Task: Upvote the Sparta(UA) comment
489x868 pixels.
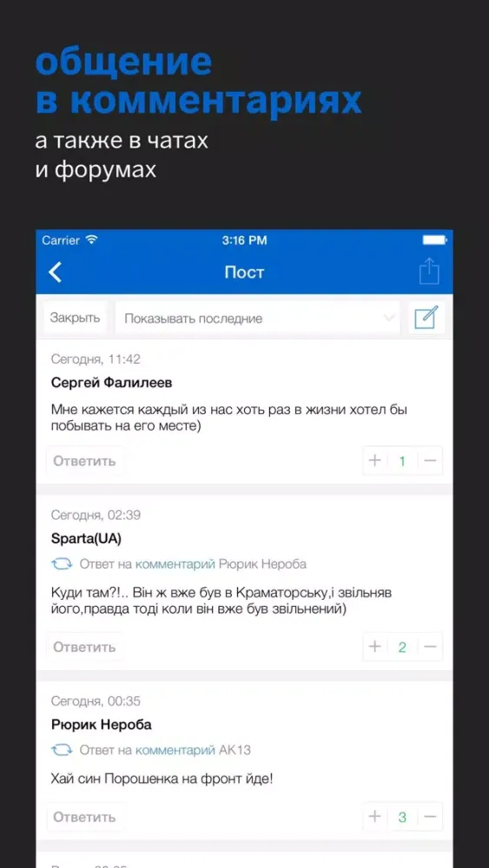Action: (375, 647)
